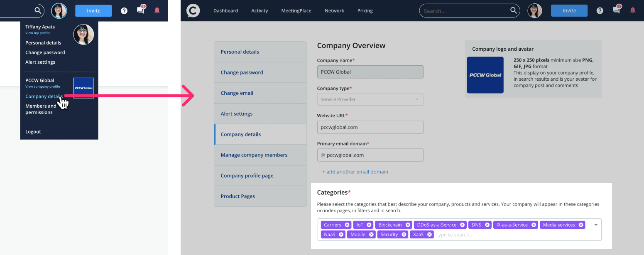Click the app logo in the navigation bar

tap(193, 11)
